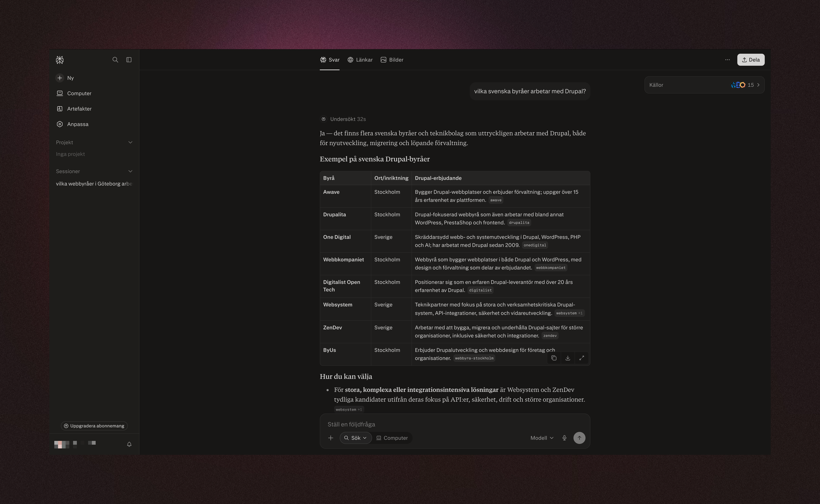The image size is (820, 504).
Task: Switch to the Bilder tab
Action: click(x=392, y=60)
